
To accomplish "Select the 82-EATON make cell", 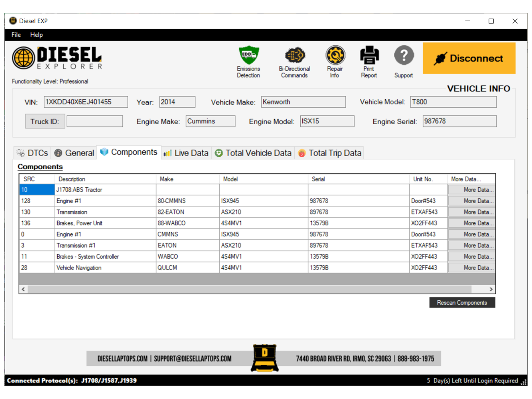I will (188, 212).
